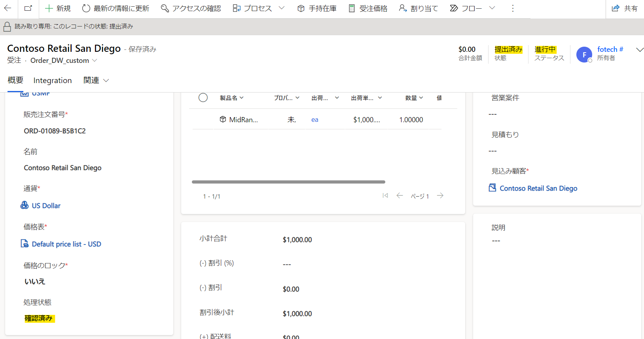Image resolution: width=644 pixels, height=339 pixels.
Task: Click the 確認済み processing status value
Action: tap(39, 318)
